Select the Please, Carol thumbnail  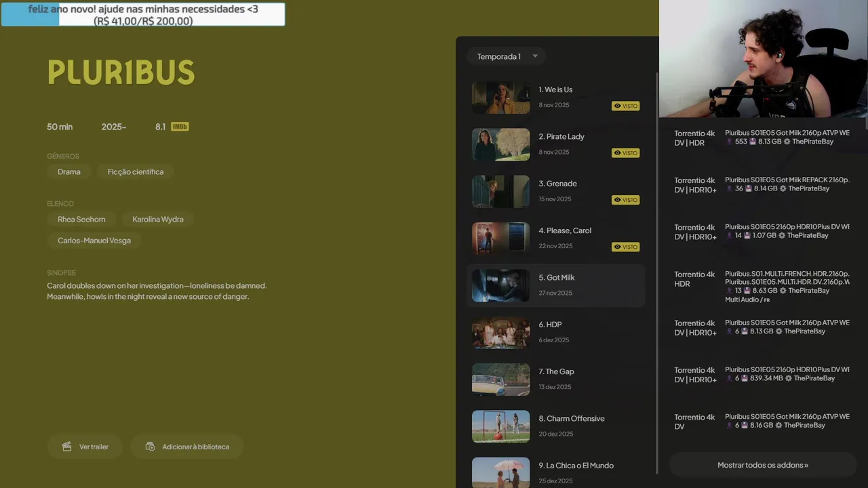[x=500, y=239]
